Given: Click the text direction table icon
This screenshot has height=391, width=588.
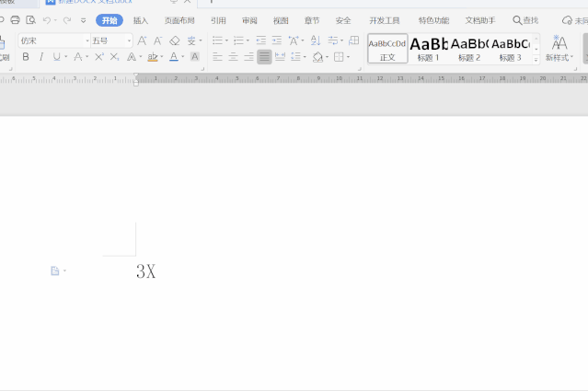Looking at the screenshot, I should tap(353, 40).
